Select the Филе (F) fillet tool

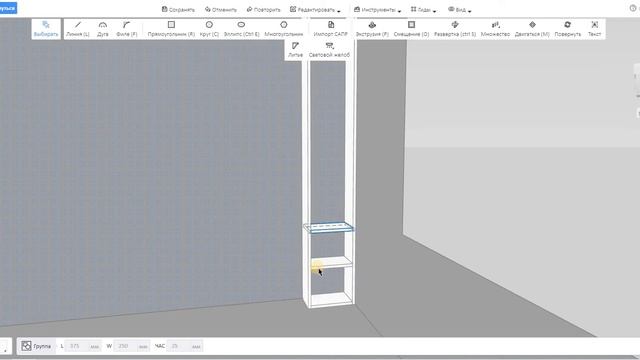(x=127, y=29)
